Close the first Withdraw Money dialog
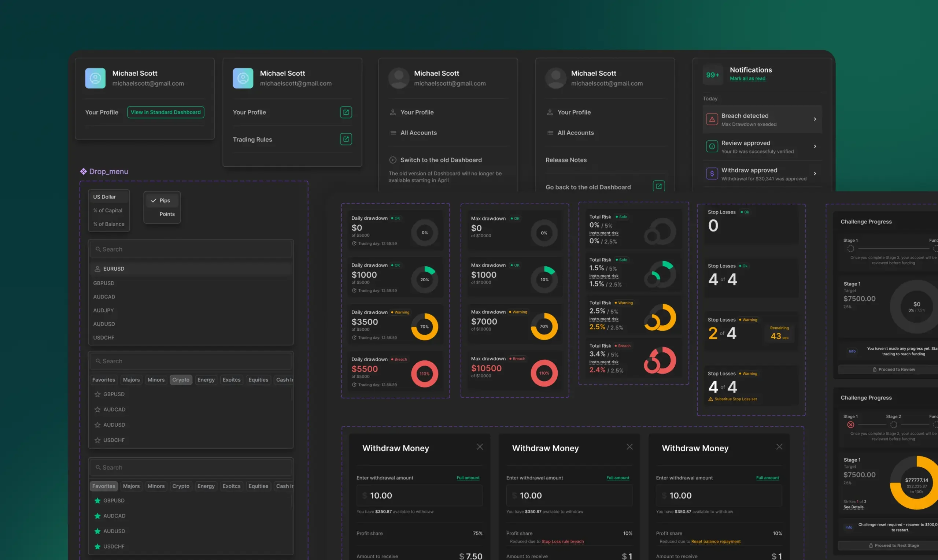This screenshot has width=938, height=560. (x=480, y=447)
